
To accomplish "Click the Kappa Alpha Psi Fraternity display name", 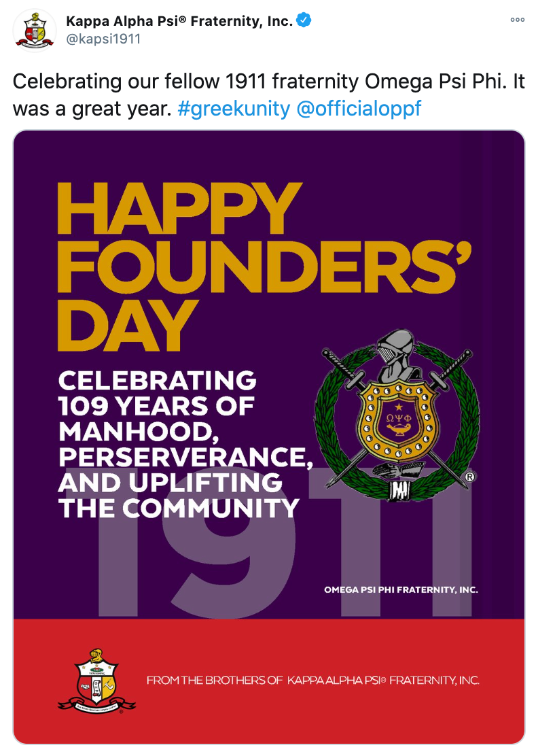I will tap(179, 21).
